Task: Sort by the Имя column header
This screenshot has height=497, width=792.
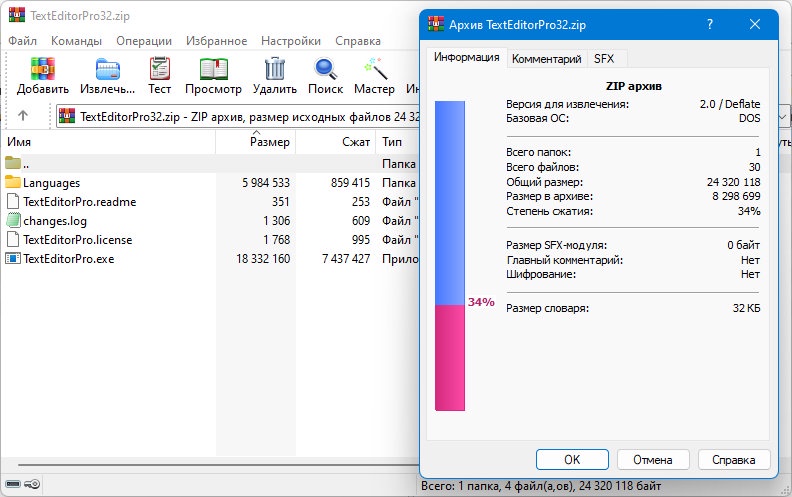Action: tap(108, 142)
